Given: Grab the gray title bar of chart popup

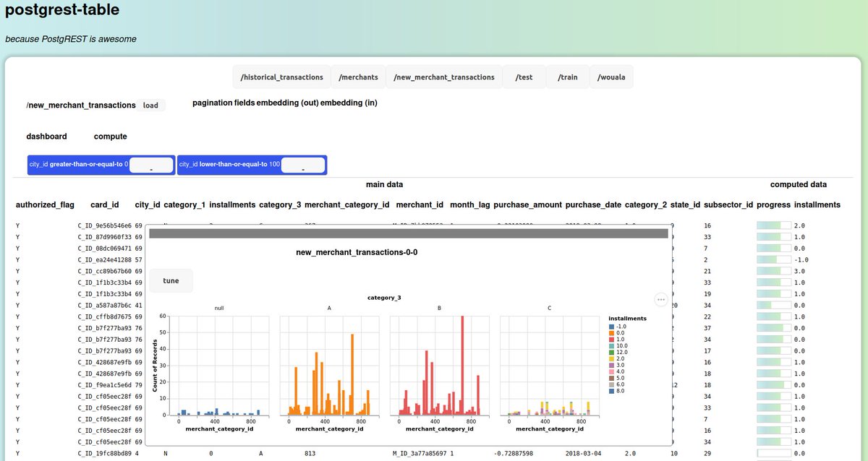Looking at the screenshot, I should 409,233.
